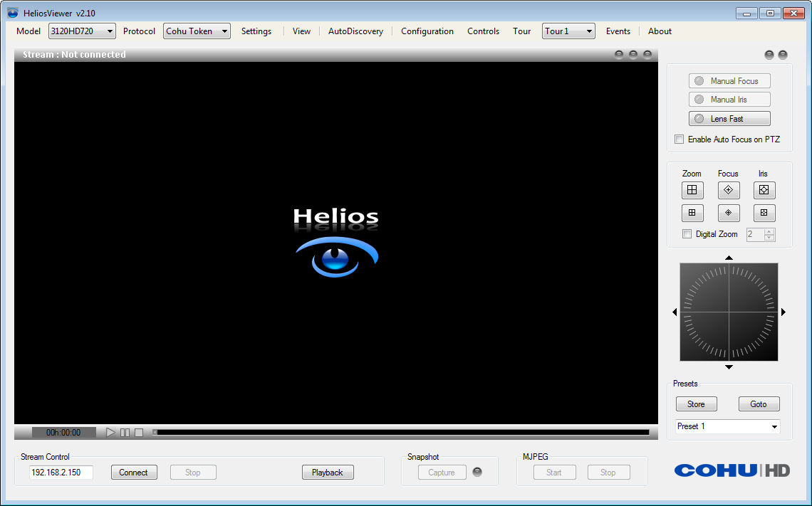Click the 00h:00:00 time display
Screen dimensions: 812x506
pyautogui.click(x=63, y=433)
